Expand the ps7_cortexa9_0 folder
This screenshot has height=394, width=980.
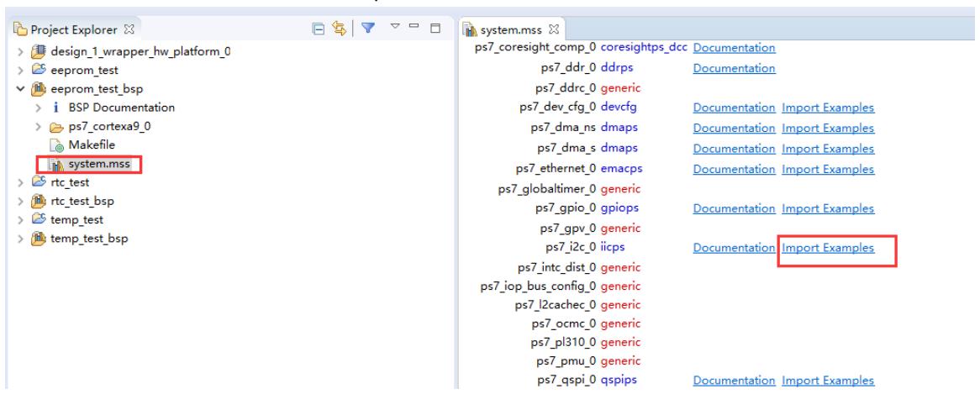click(38, 126)
